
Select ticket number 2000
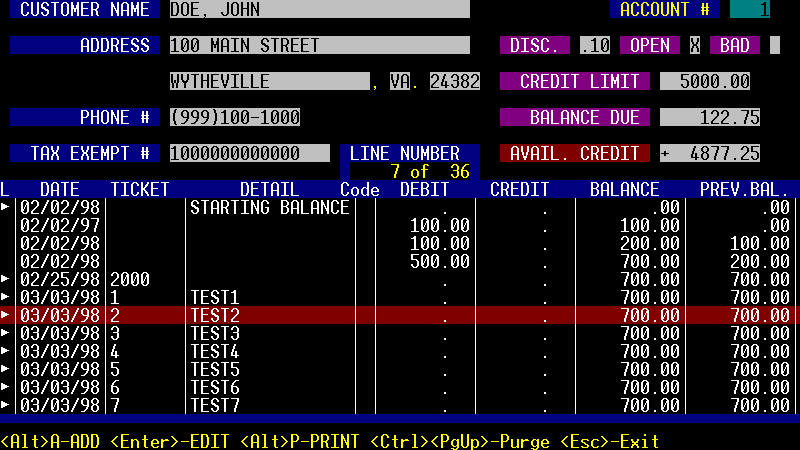[x=130, y=279]
